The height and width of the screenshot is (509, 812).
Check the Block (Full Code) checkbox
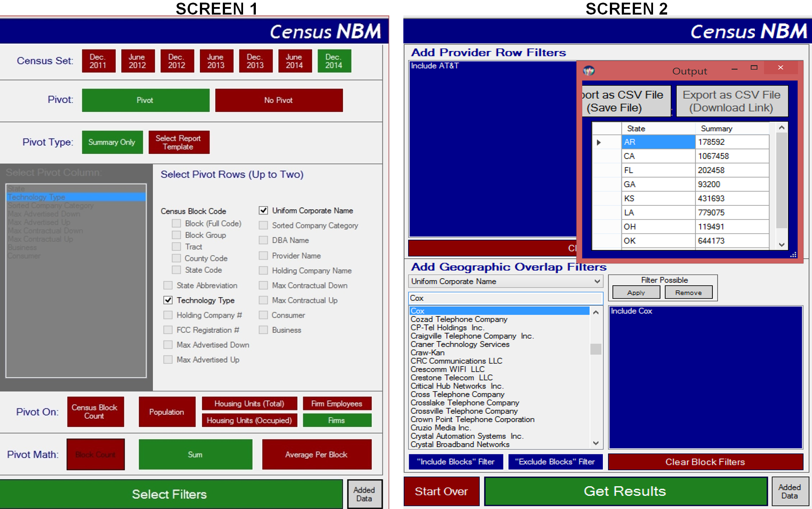pyautogui.click(x=176, y=223)
